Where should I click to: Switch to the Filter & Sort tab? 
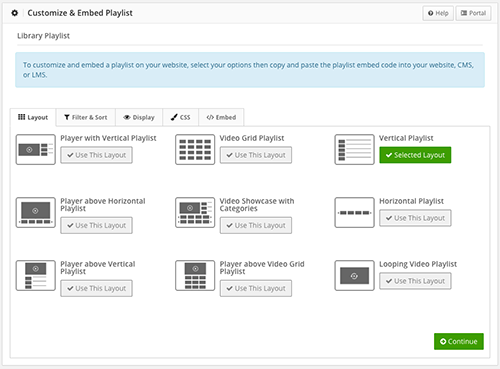(x=86, y=117)
